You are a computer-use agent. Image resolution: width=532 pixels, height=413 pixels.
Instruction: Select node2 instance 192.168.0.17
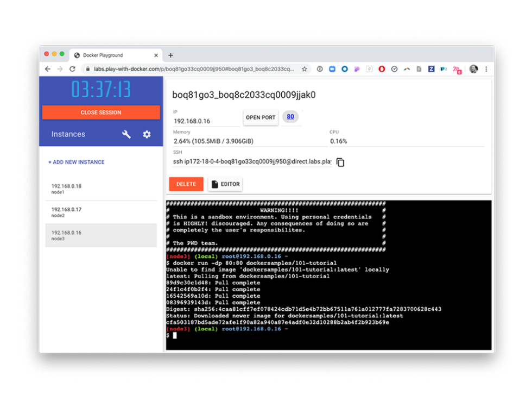pyautogui.click(x=101, y=212)
